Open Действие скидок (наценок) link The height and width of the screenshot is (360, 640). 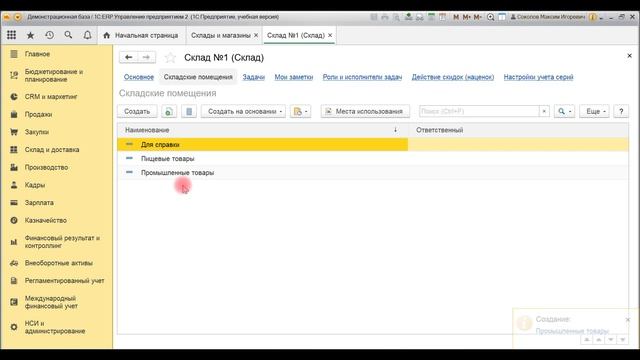point(453,77)
